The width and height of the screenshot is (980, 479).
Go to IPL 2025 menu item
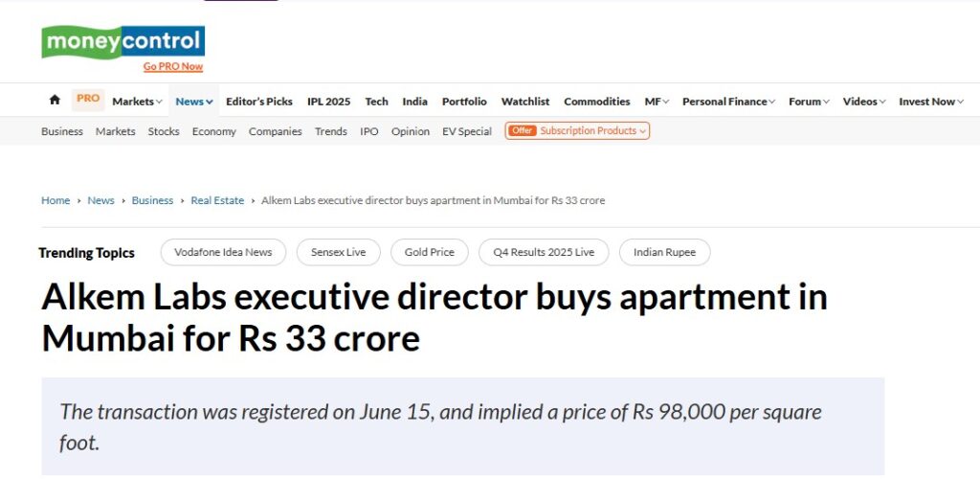[328, 102]
